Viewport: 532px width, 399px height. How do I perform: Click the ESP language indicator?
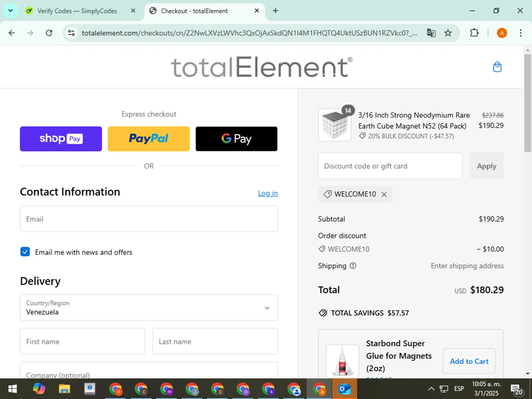(x=459, y=389)
